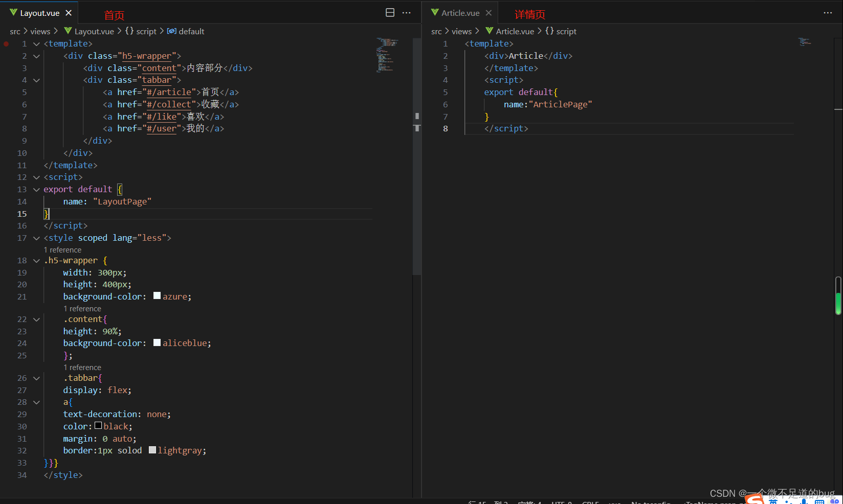Toggle breakpoint on line 1
843x504 pixels.
pos(6,44)
